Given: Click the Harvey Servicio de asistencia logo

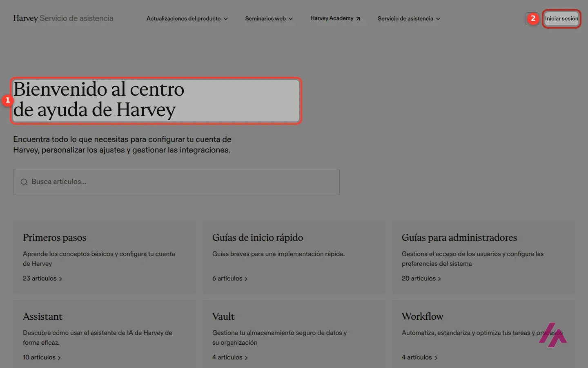Looking at the screenshot, I should [63, 18].
